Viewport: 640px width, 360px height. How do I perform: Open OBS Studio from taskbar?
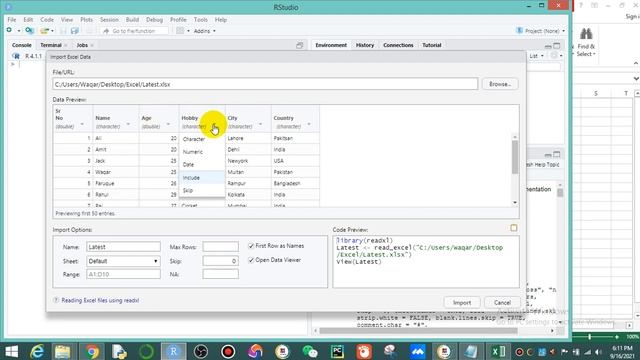200,351
